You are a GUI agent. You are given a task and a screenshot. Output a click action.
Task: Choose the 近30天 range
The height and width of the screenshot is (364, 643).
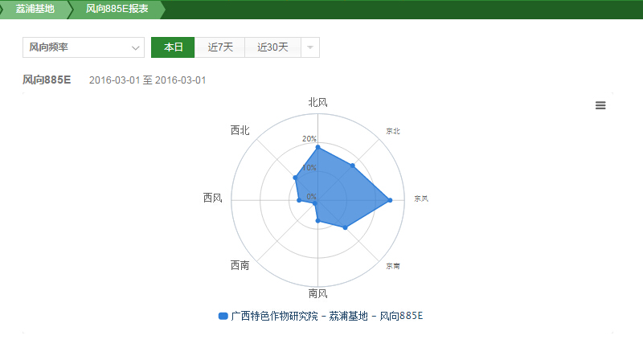(272, 47)
